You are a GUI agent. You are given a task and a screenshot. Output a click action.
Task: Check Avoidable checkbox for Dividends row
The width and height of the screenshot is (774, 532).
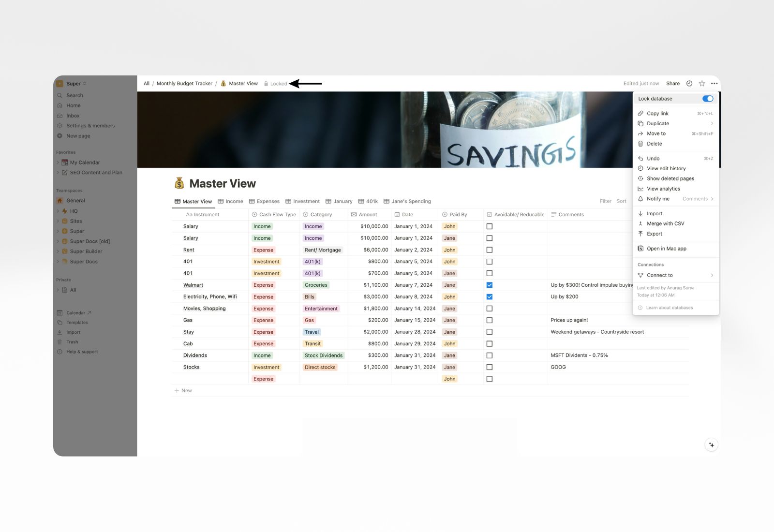490,355
